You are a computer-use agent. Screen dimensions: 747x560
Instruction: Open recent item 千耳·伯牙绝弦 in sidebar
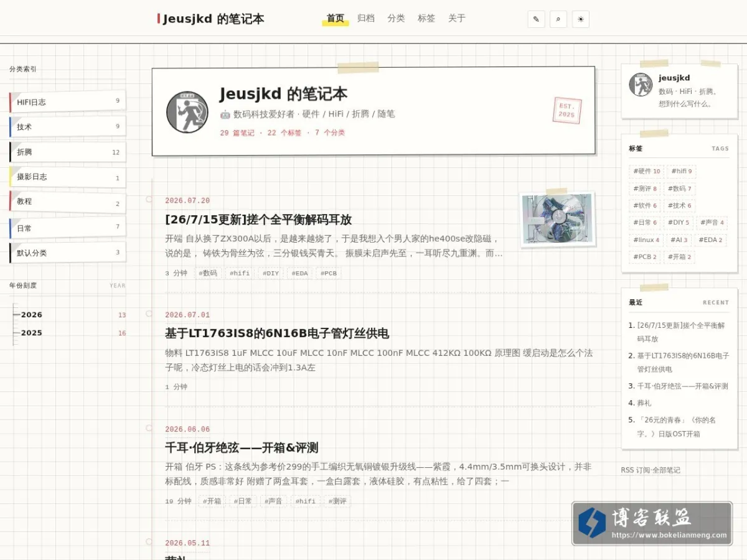point(682,386)
